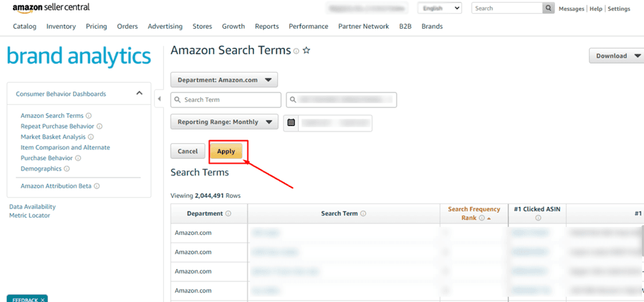This screenshot has width=644, height=302.
Task: Focus the blurred ASIN search input field
Action: coord(341,100)
